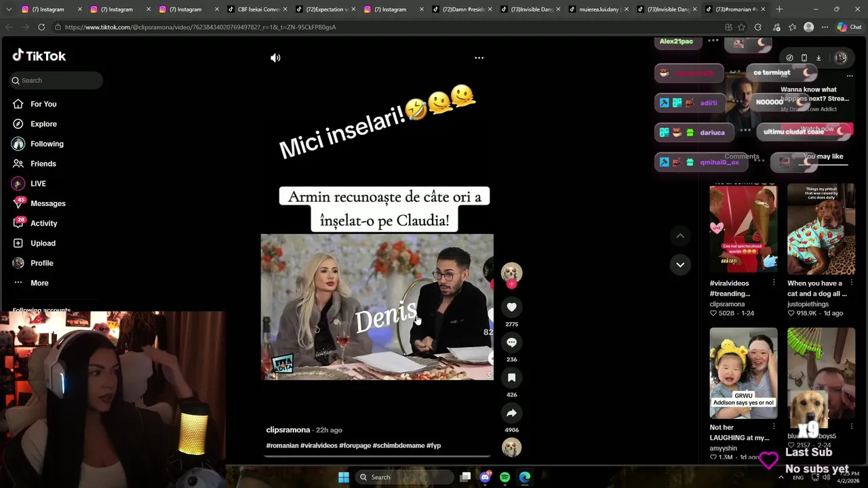Open the three-dot video options menu

(479, 58)
